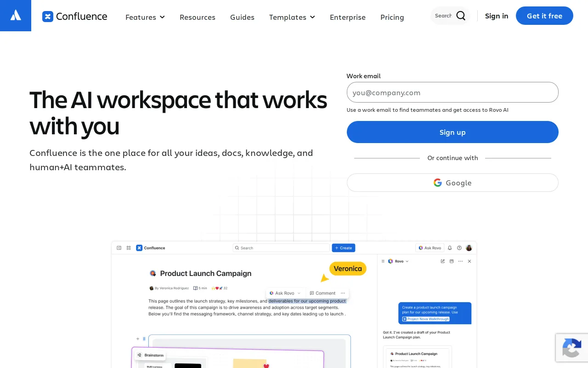This screenshot has width=588, height=368.
Task: Click the Get it free button
Action: [x=544, y=16]
